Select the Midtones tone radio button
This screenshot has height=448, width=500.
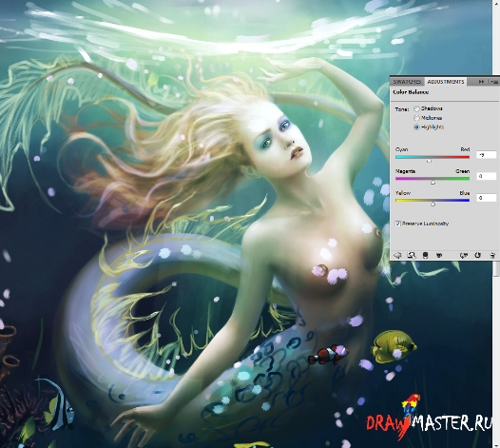point(416,118)
